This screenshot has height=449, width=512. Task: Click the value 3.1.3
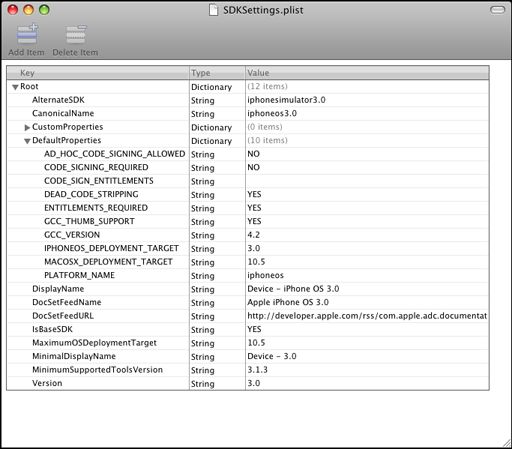[257, 370]
